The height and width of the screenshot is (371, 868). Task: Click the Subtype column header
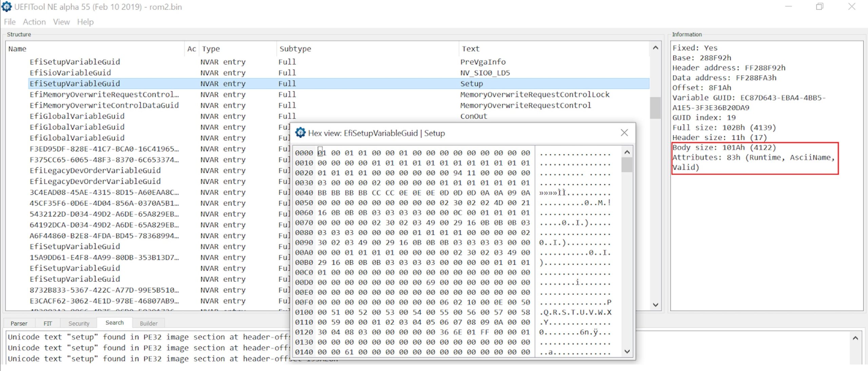[x=295, y=48]
